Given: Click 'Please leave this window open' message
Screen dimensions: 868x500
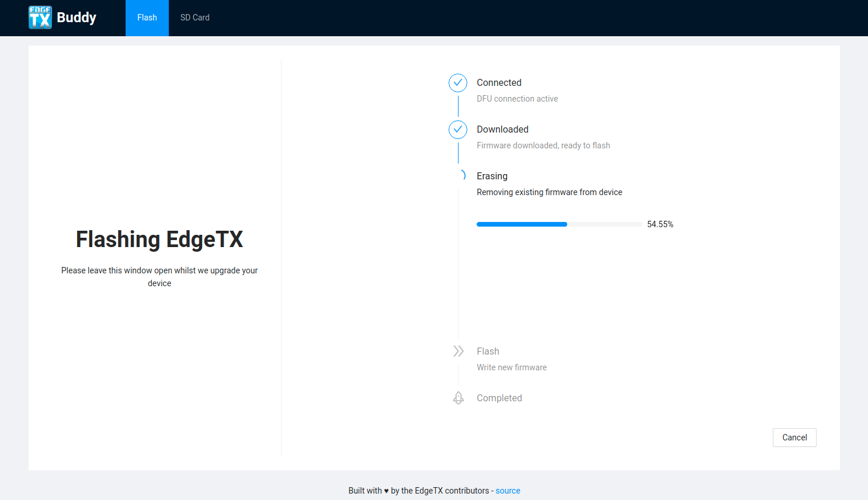Looking at the screenshot, I should coord(159,277).
